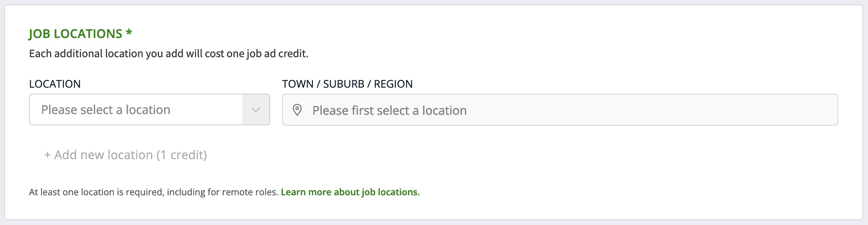This screenshot has height=225, width=868.
Task: Click the 'Please select a location' placeholder text
Action: 105,110
